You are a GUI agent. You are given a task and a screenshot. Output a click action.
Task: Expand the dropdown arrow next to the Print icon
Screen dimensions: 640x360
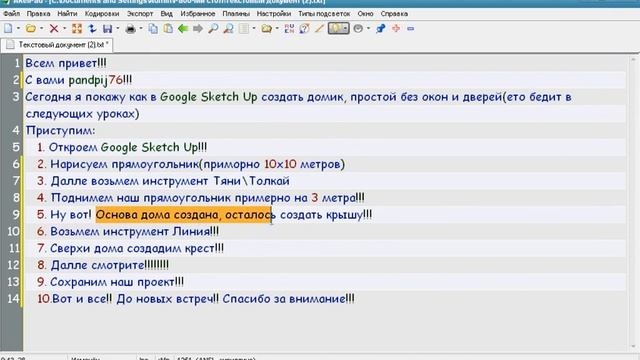(x=141, y=29)
